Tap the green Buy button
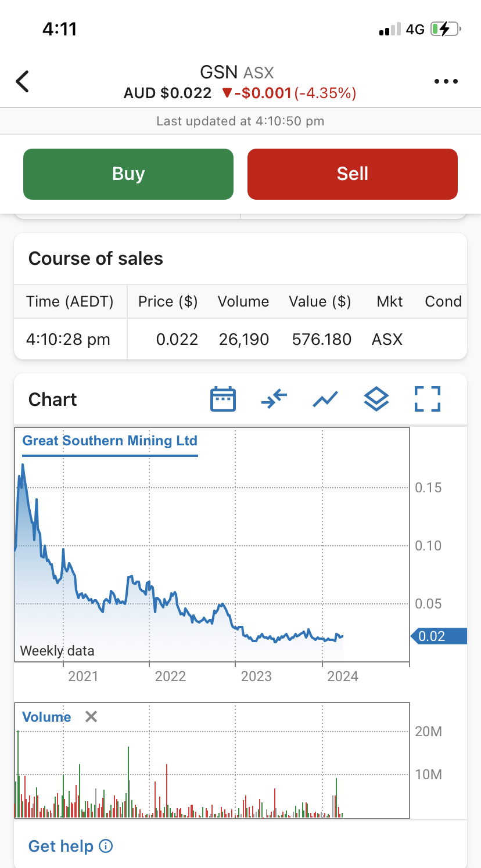This screenshot has height=868, width=481. click(128, 174)
